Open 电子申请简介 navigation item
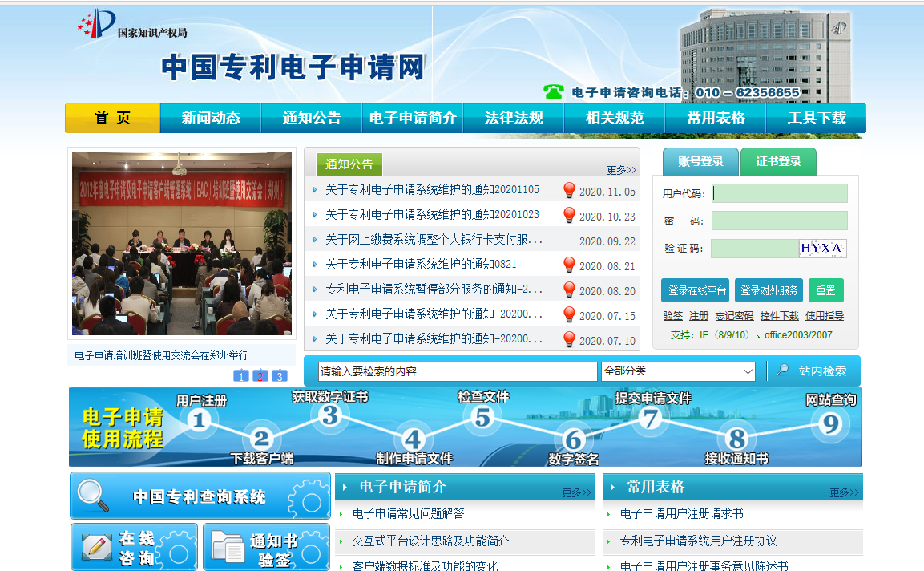924x571 pixels. click(x=413, y=118)
